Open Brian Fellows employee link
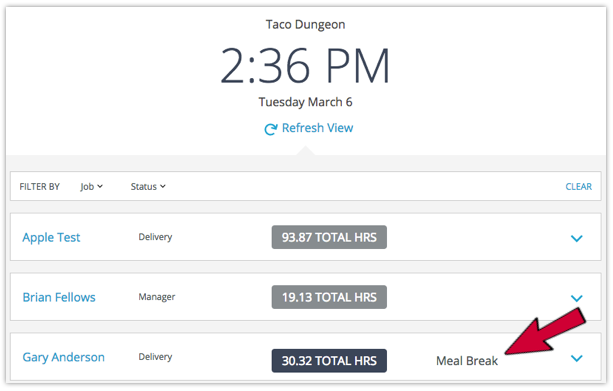The height and width of the screenshot is (391, 613). (x=59, y=297)
